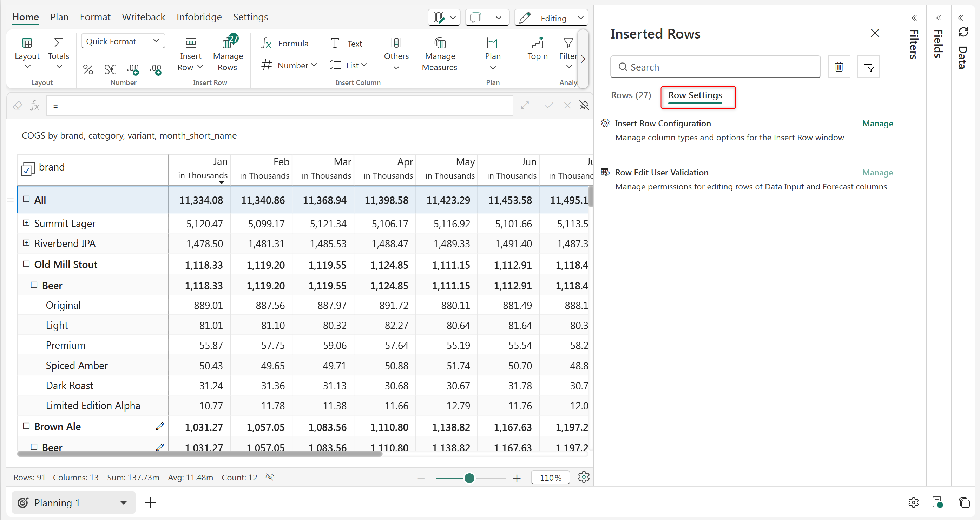The width and height of the screenshot is (980, 520).
Task: Toggle the brand header checkbox
Action: click(27, 169)
